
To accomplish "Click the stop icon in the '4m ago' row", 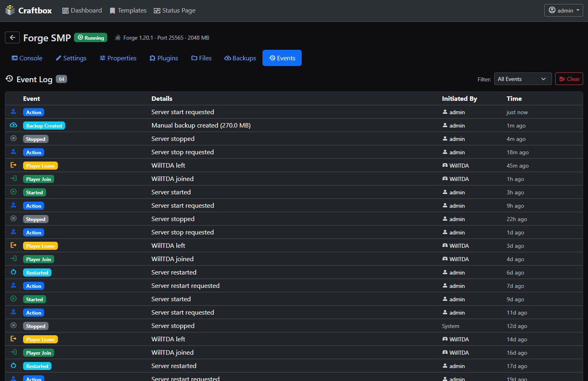I will coord(13,138).
